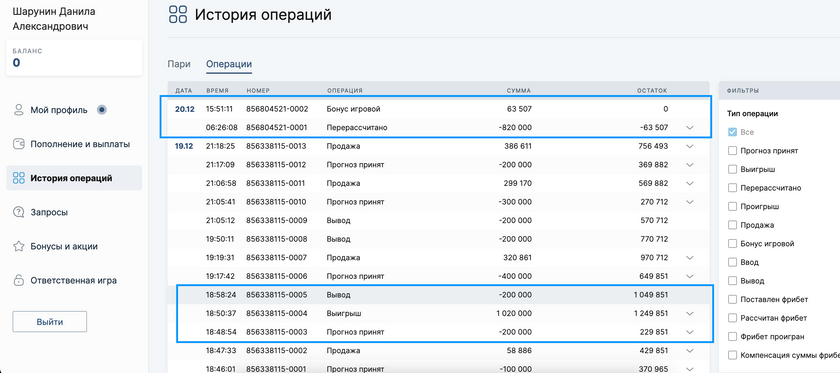The image size is (840, 373).
Task: Enable the Фрибет проигран filter
Action: click(732, 337)
